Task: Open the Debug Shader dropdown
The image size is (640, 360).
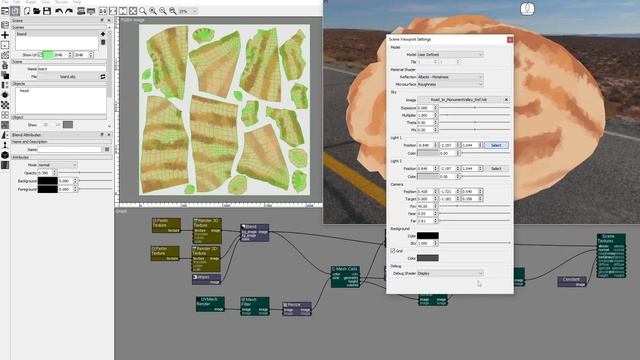Action: (450, 273)
